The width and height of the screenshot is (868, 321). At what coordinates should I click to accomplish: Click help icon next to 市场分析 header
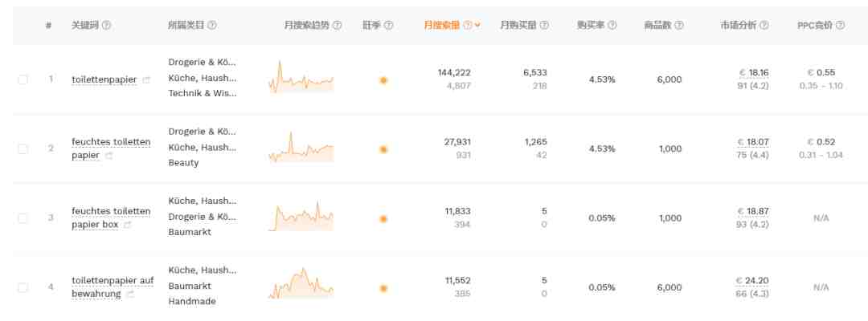click(764, 26)
